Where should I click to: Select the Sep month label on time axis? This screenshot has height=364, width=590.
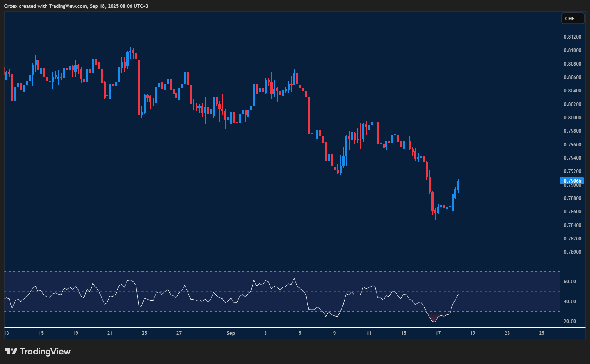pos(231,333)
